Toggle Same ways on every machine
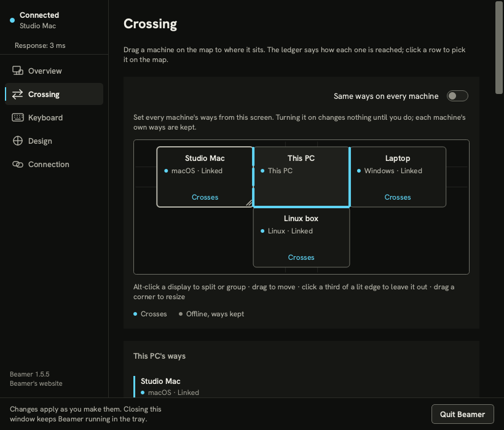 (x=457, y=96)
